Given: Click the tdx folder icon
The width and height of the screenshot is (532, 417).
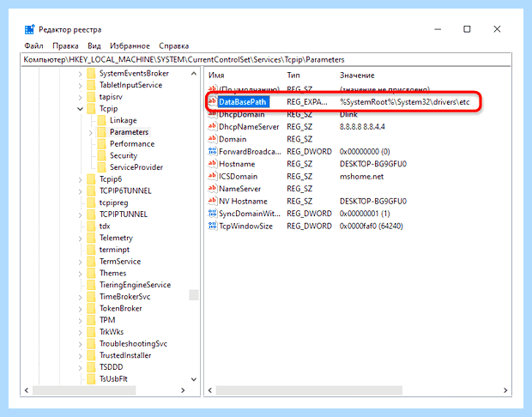Looking at the screenshot, I should (x=91, y=226).
